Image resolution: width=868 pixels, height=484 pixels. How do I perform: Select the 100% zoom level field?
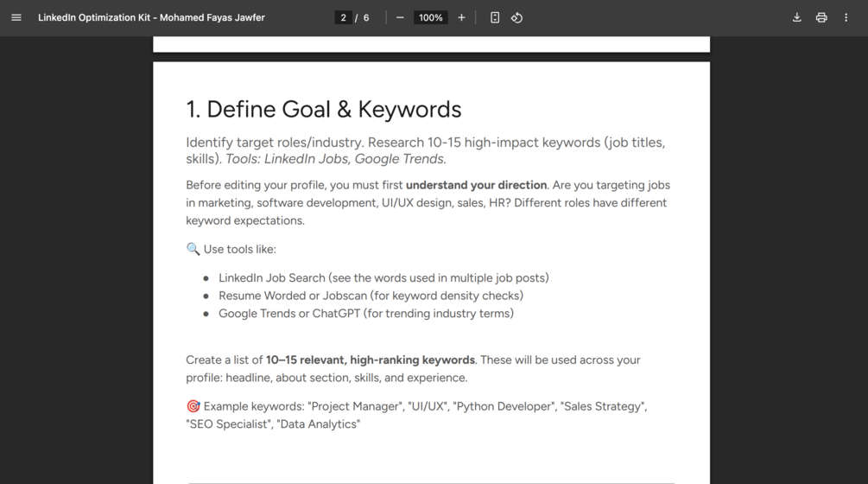[430, 17]
